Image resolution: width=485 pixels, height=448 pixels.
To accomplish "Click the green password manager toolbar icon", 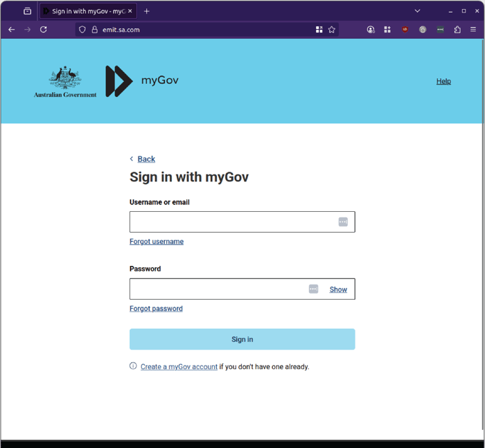I will pyautogui.click(x=440, y=30).
